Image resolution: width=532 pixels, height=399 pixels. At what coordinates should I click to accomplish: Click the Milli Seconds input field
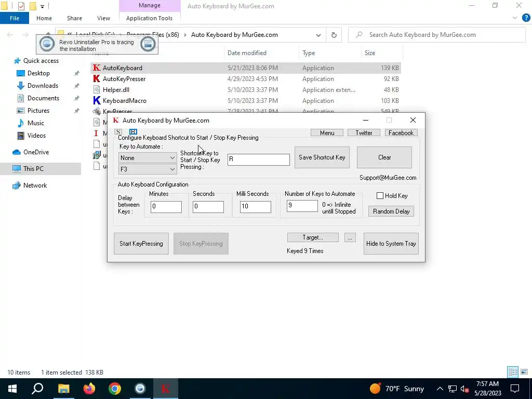[255, 207]
